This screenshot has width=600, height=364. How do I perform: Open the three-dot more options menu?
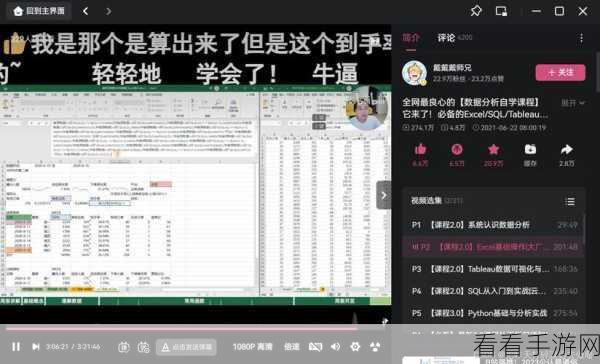click(x=581, y=38)
